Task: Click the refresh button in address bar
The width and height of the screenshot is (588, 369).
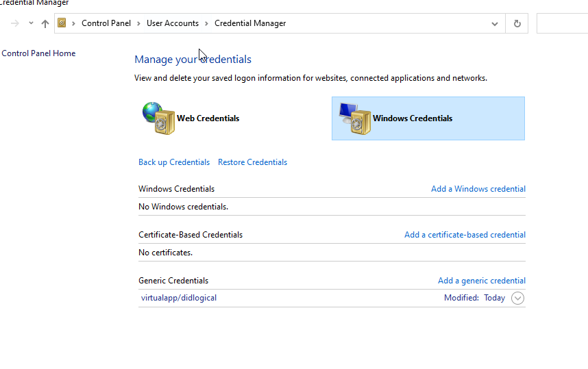Action: click(x=517, y=23)
